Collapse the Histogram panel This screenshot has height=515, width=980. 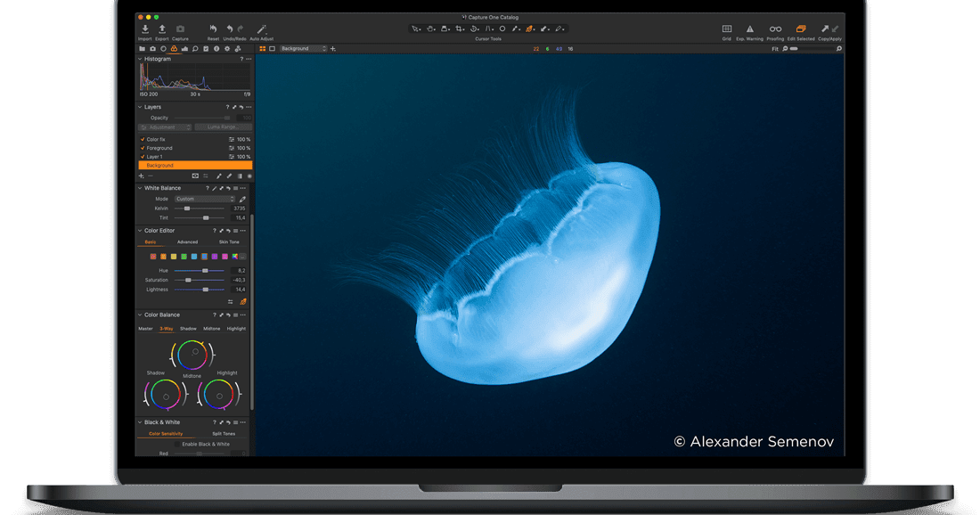[x=140, y=59]
